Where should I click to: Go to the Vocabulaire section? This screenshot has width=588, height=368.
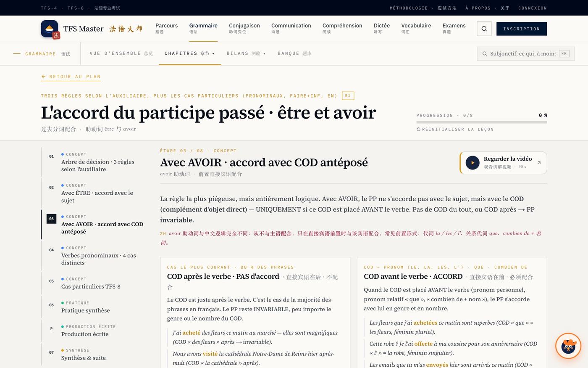416,29
